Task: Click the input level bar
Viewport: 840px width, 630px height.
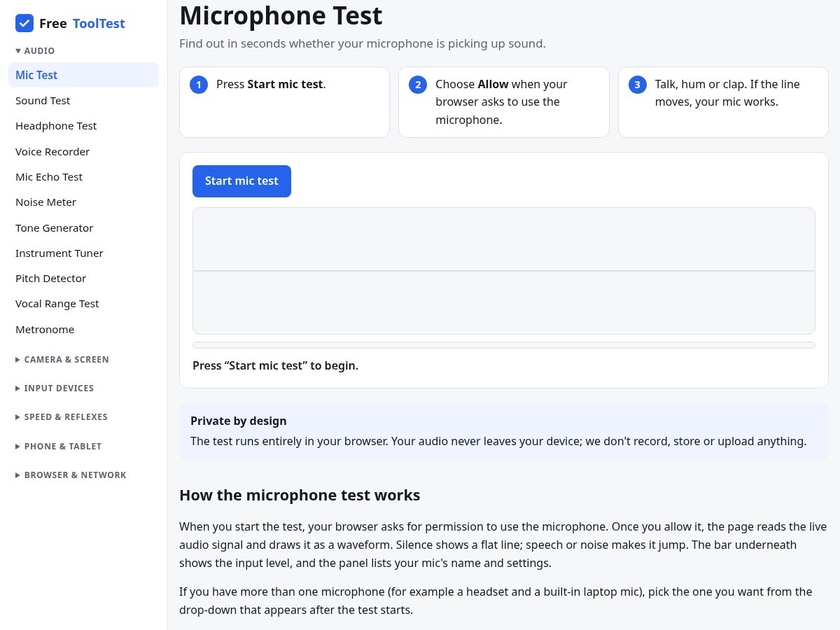Action: [x=504, y=345]
